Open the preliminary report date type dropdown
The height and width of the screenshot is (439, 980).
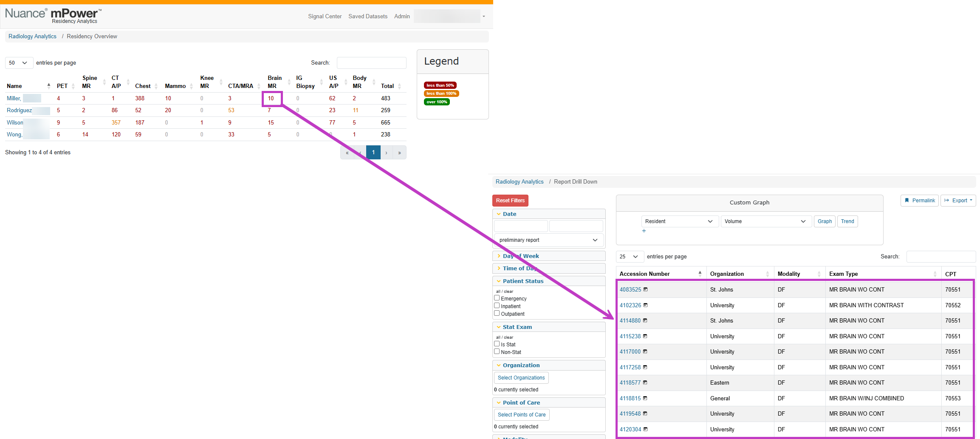[548, 240]
